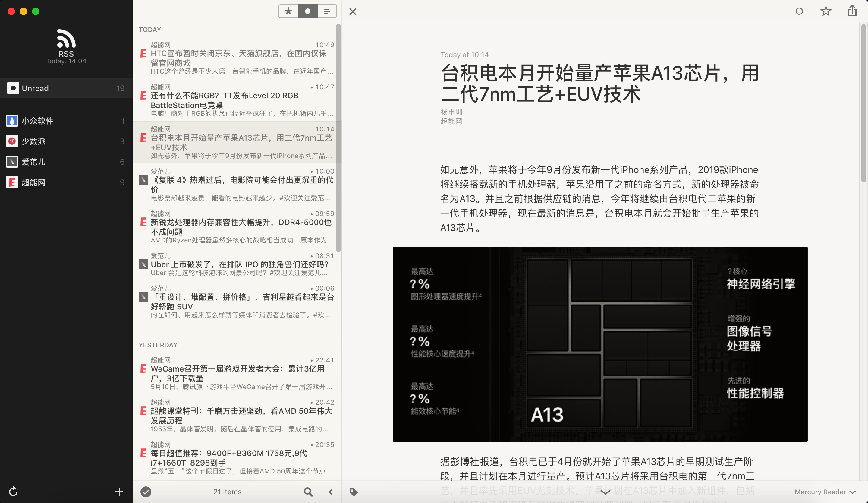
Task: Star the current article
Action: coord(826,11)
